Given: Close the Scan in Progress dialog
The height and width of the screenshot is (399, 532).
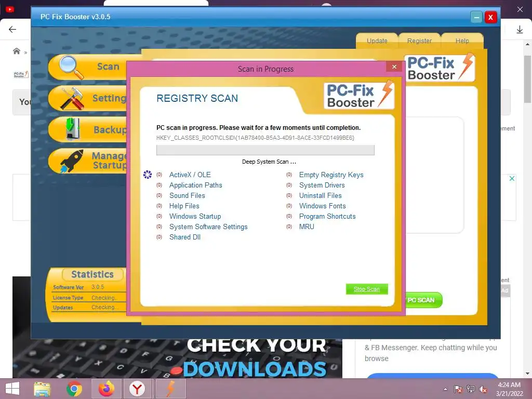Looking at the screenshot, I should pos(394,66).
